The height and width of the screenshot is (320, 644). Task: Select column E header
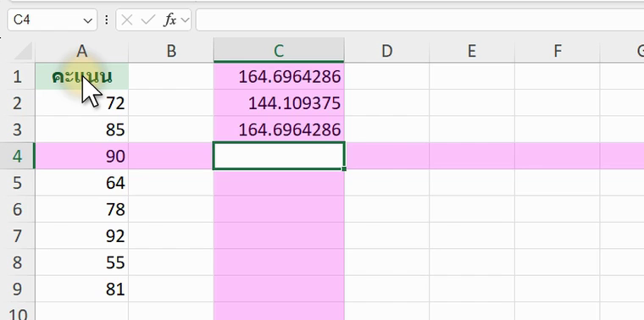coord(472,51)
